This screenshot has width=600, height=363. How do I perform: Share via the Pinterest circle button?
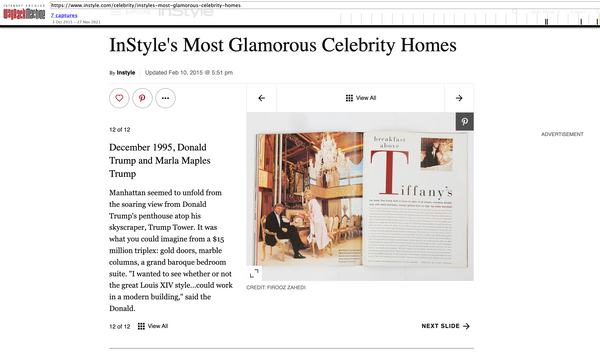(142, 98)
